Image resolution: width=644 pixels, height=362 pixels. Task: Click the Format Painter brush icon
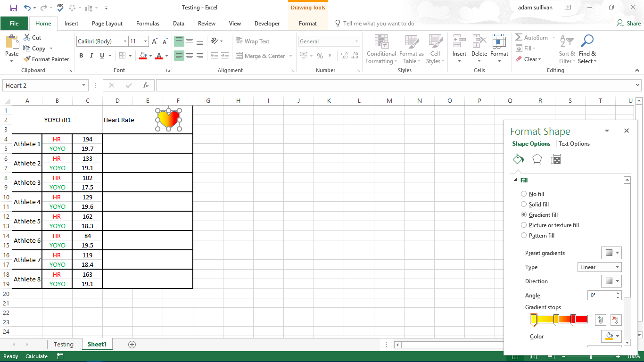[x=27, y=59]
